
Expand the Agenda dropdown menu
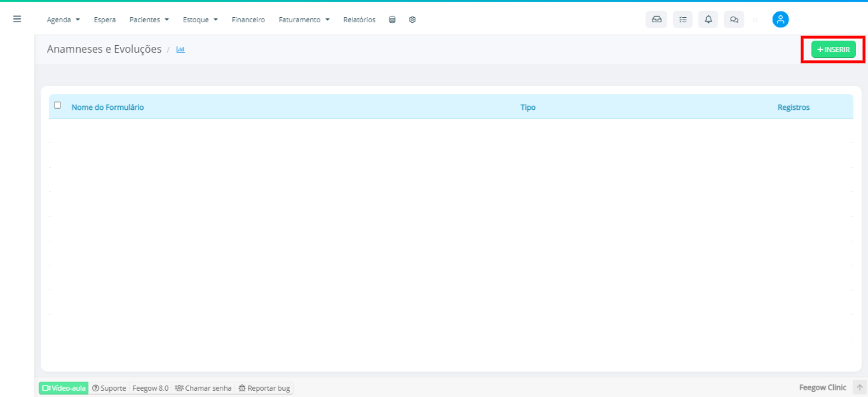click(64, 19)
